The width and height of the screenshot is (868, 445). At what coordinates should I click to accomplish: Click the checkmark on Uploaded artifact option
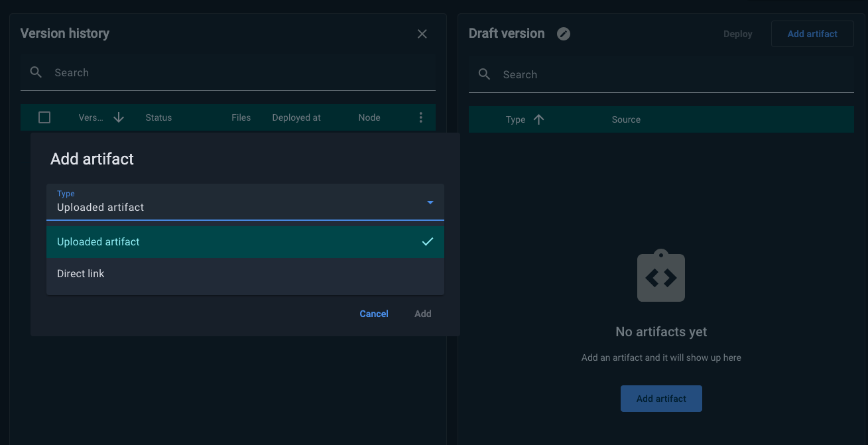click(x=428, y=241)
